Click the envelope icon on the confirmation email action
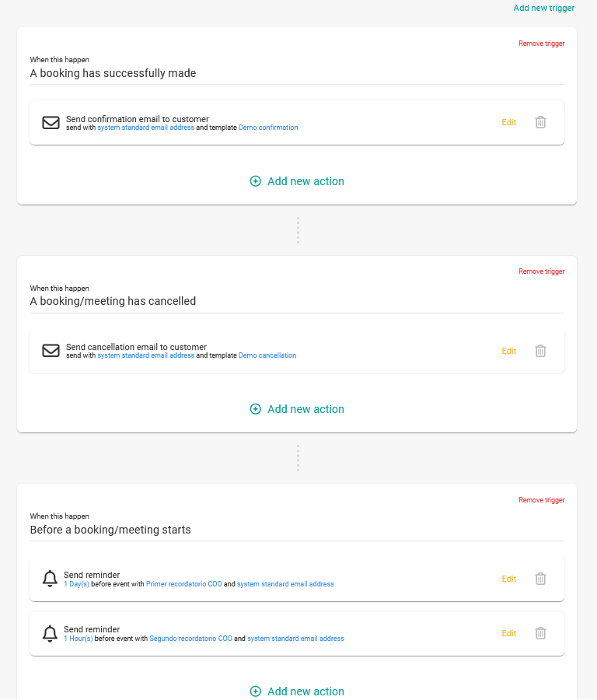The height and width of the screenshot is (700, 597). tap(51, 122)
